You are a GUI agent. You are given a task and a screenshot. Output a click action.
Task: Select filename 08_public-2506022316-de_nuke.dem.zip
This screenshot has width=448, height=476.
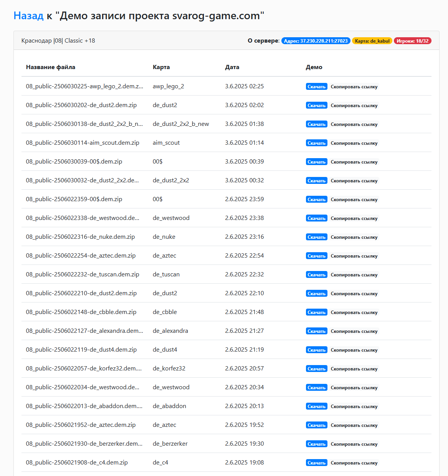80,237
